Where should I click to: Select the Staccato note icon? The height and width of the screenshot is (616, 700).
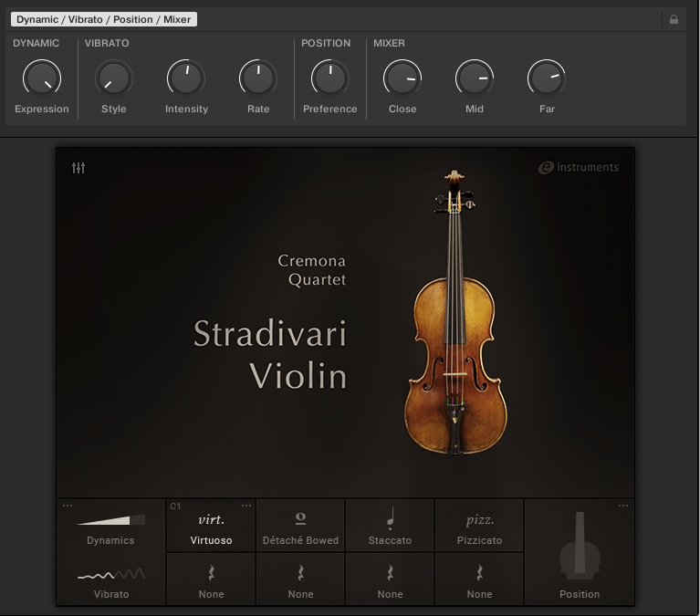pos(390,520)
